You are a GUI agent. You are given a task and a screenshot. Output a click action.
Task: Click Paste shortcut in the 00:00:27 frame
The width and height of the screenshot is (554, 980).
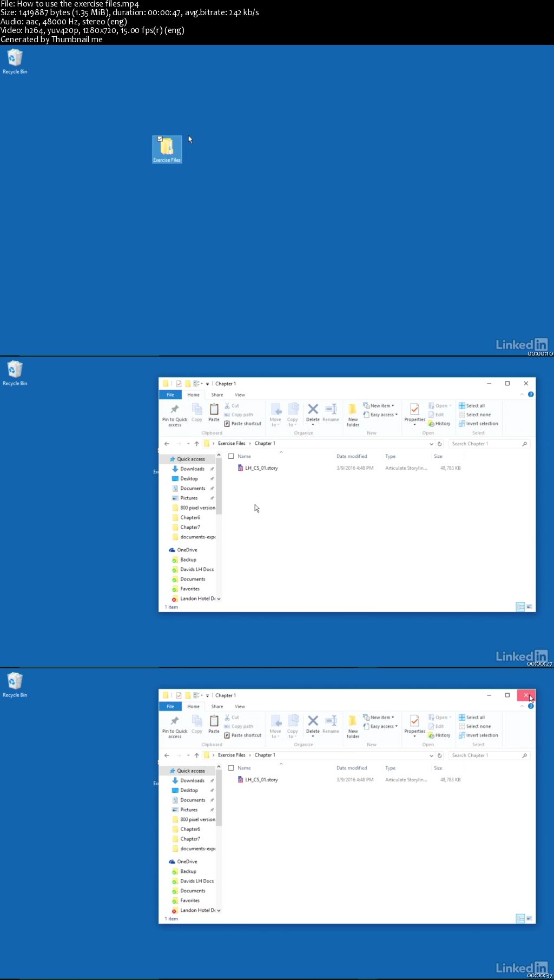click(x=242, y=424)
